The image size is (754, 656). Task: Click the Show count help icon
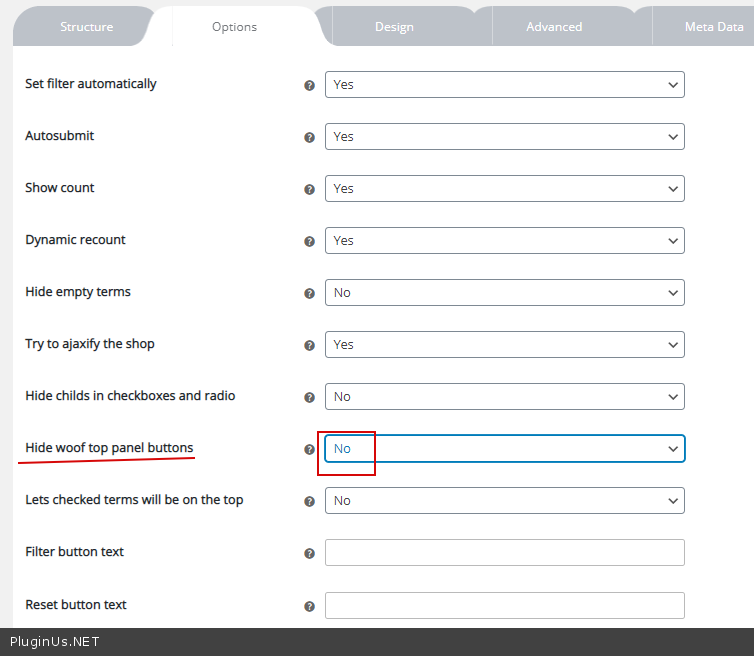tap(310, 190)
